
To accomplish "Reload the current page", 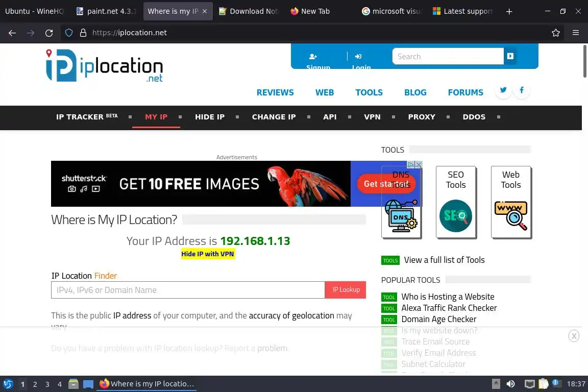I will pos(49,33).
